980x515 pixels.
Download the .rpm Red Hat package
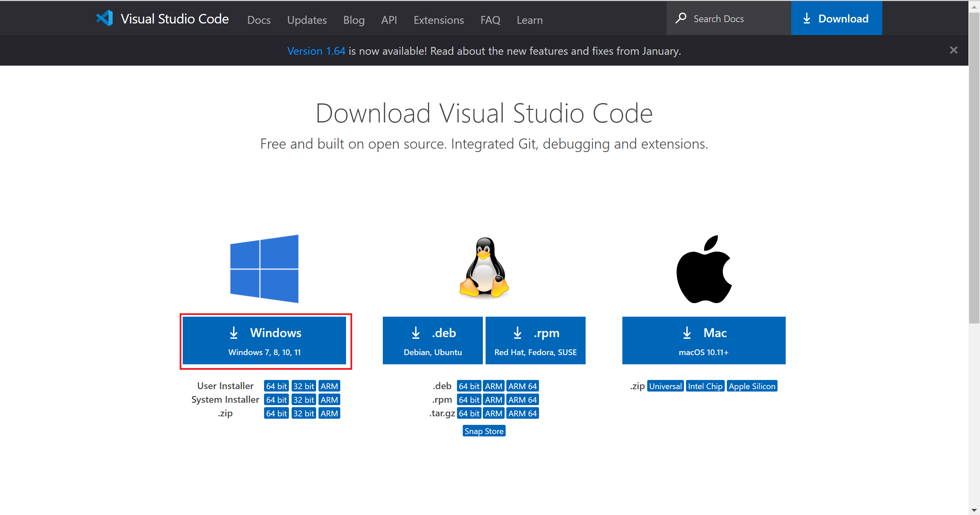click(x=535, y=340)
